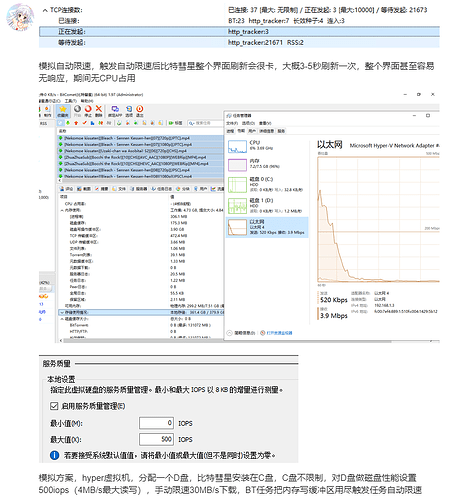This screenshot has width=461, height=500.
Task: Expand the highlighted 存储使用情况 row
Action: (62, 312)
